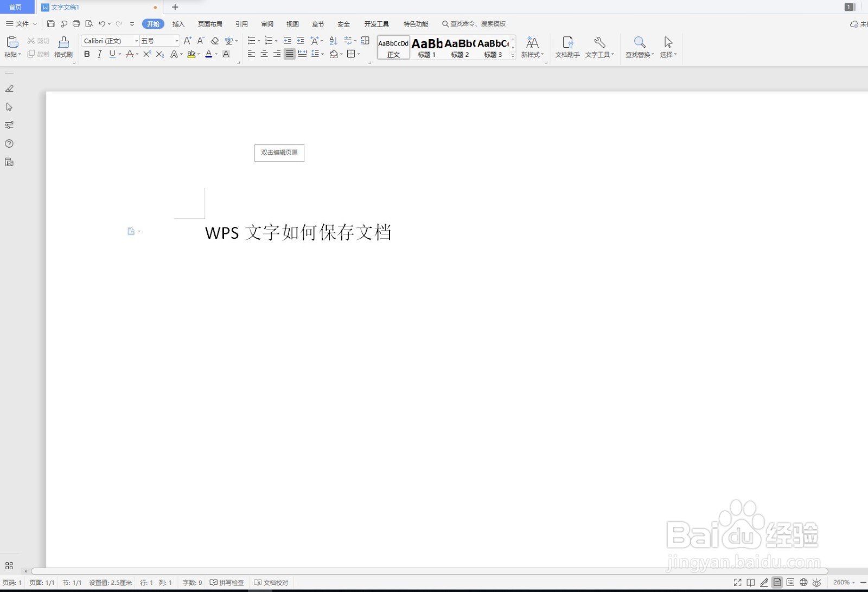
Task: Toggle subscript X₂ formatting
Action: 160,54
